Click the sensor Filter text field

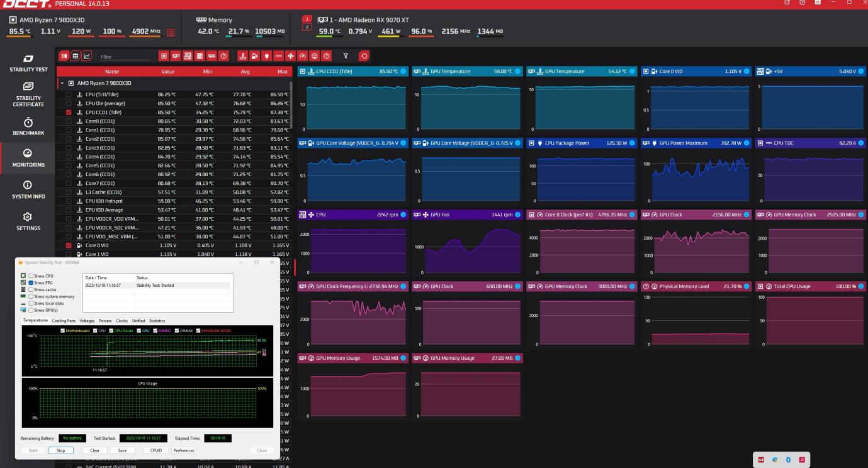pyautogui.click(x=125, y=57)
